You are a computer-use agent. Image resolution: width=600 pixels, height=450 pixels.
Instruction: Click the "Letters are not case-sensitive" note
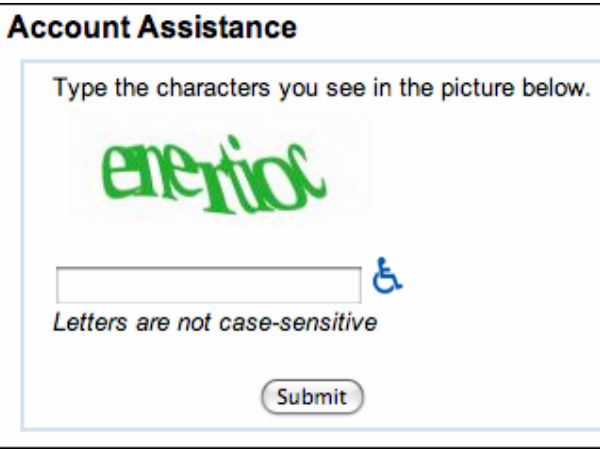[215, 323]
